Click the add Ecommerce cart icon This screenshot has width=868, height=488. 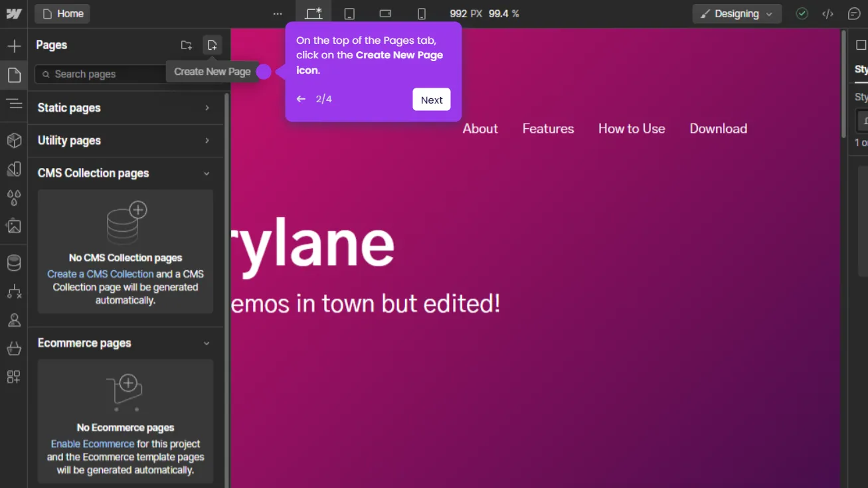click(125, 392)
